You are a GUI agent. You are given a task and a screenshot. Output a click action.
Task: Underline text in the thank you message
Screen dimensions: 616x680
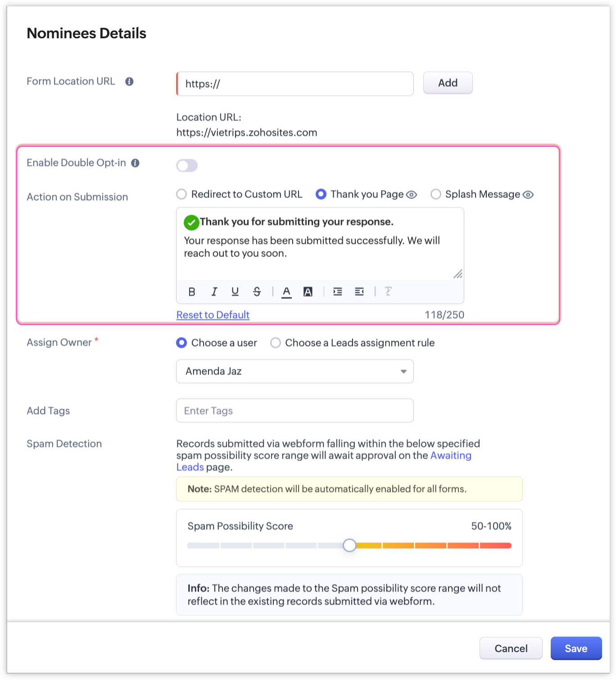tap(235, 292)
